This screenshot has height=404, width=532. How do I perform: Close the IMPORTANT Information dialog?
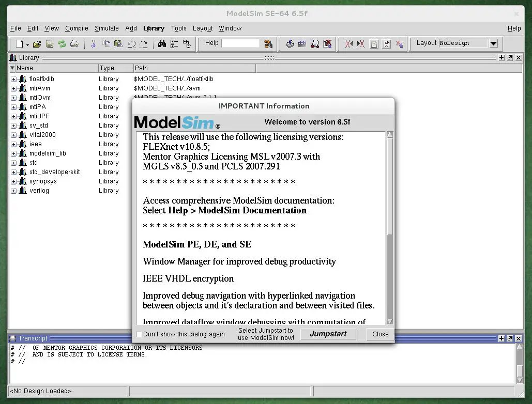(x=381, y=334)
